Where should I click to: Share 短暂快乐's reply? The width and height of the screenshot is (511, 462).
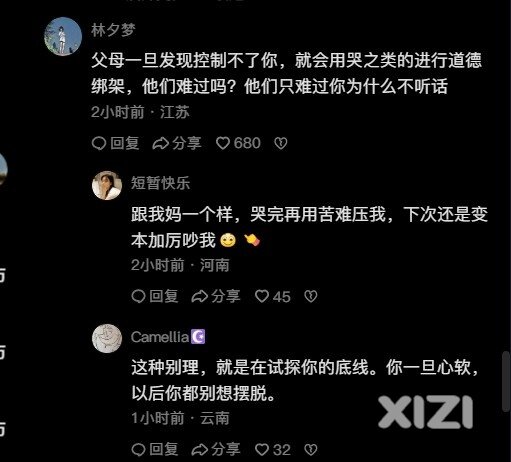[x=216, y=296]
